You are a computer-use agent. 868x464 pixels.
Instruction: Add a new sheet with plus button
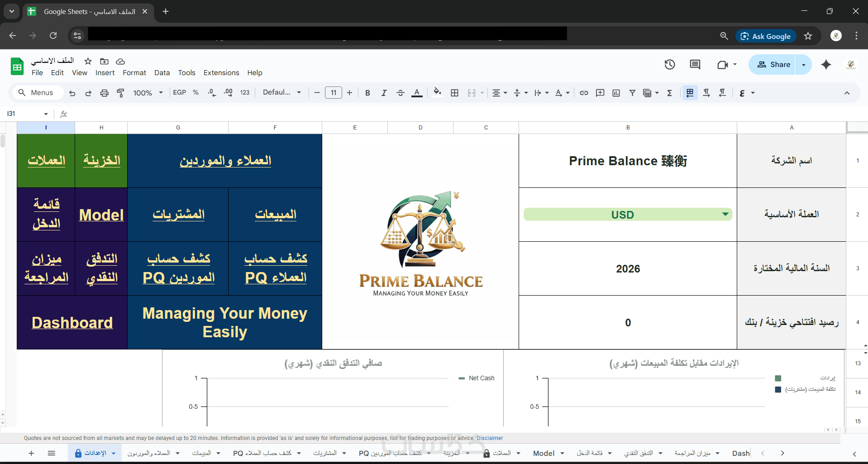click(x=31, y=453)
